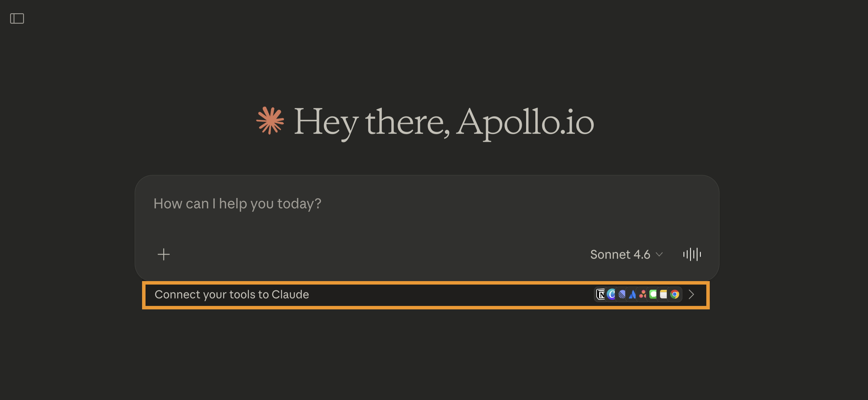The height and width of the screenshot is (400, 868).
Task: Click the Canva connector icon
Action: pos(611,294)
